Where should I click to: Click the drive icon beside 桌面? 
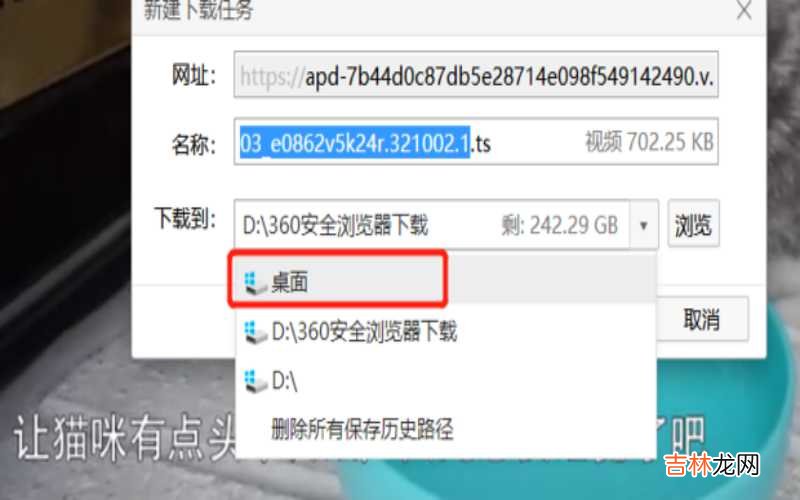pyautogui.click(x=256, y=283)
